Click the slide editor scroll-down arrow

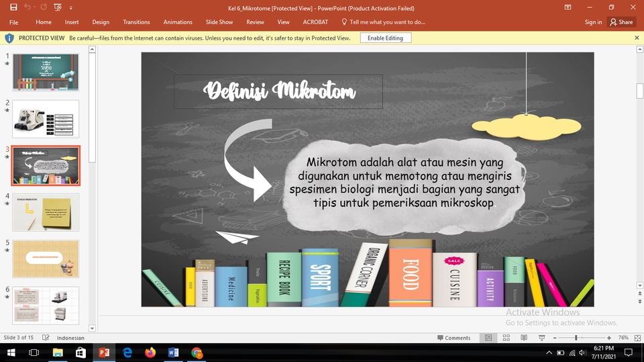pyautogui.click(x=639, y=285)
